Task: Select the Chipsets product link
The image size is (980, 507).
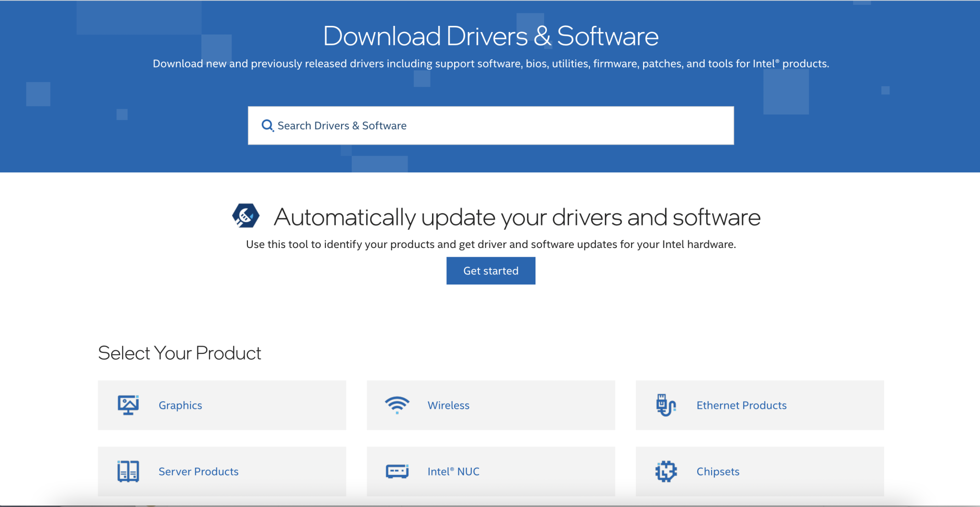Action: click(x=718, y=472)
